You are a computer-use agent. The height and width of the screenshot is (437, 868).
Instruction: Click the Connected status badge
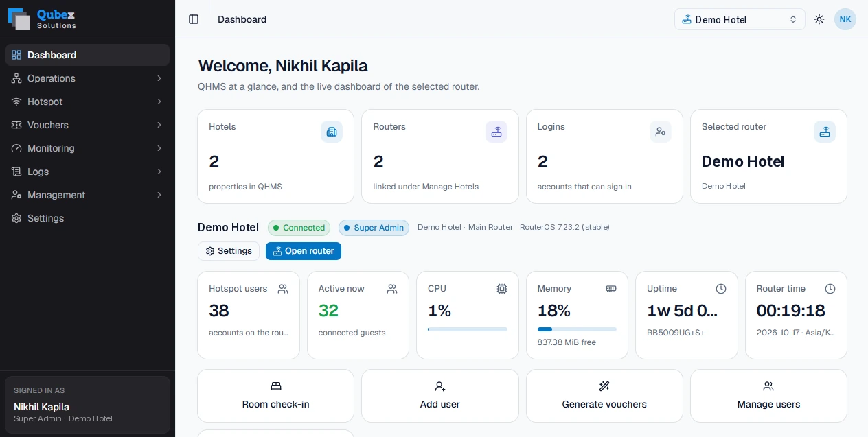point(299,228)
